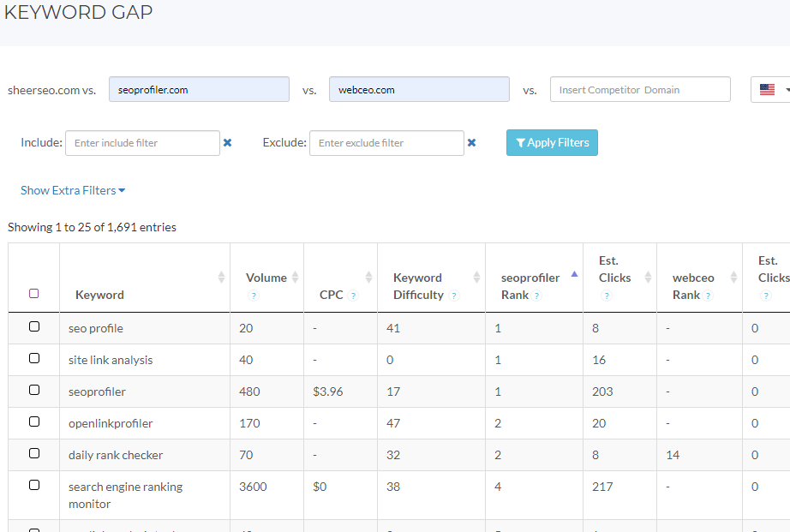Click the '$3.96' CPC value

click(328, 392)
